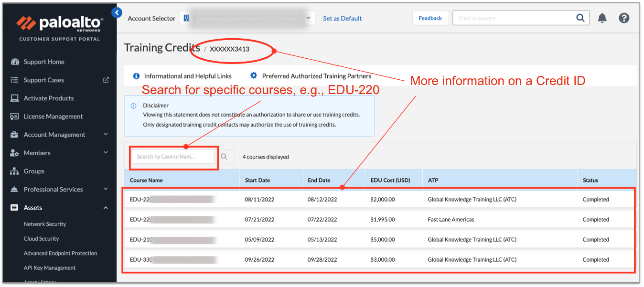Click the Professional Services icon
The height and width of the screenshot is (287, 644).
coord(14,189)
